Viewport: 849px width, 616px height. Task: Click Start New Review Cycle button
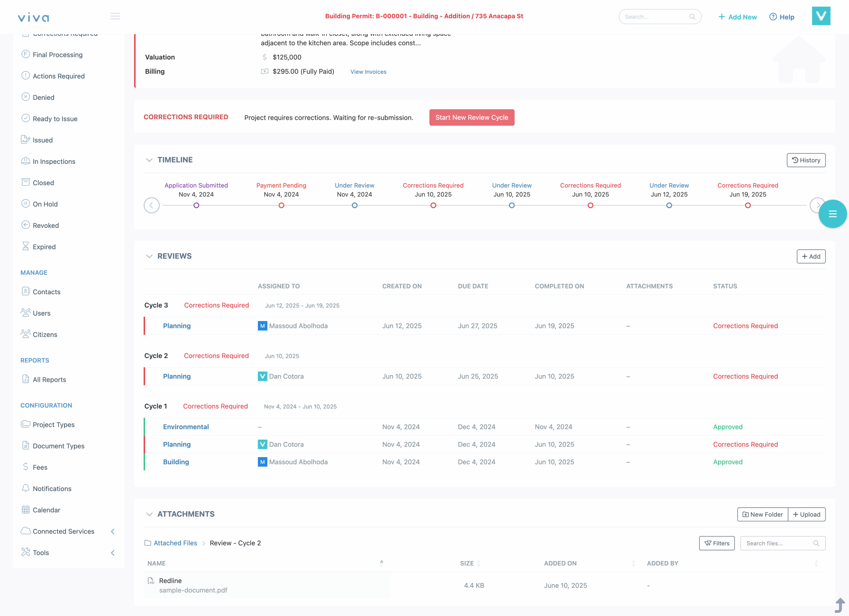point(472,117)
